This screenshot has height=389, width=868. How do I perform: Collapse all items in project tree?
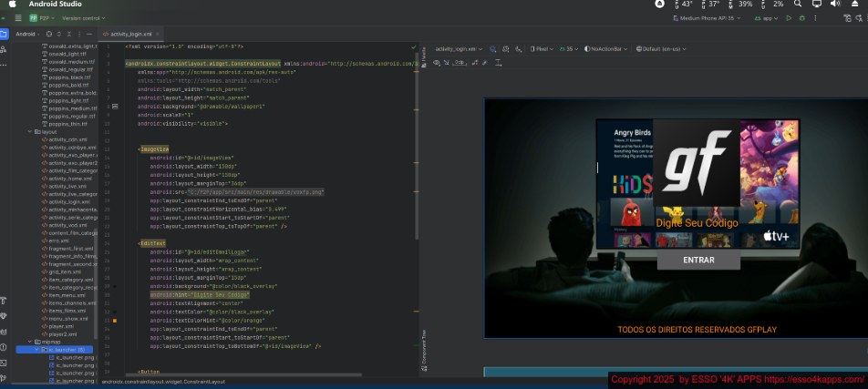(69, 35)
